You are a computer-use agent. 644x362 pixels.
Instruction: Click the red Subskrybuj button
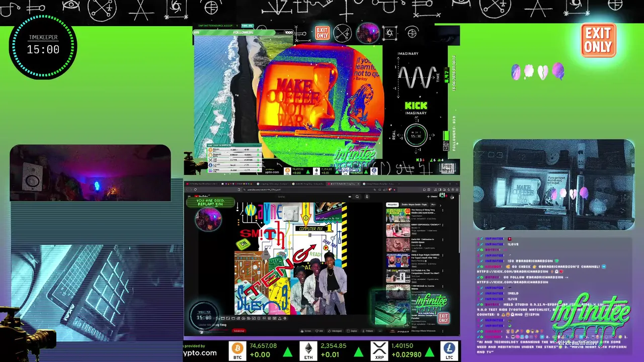(x=239, y=331)
